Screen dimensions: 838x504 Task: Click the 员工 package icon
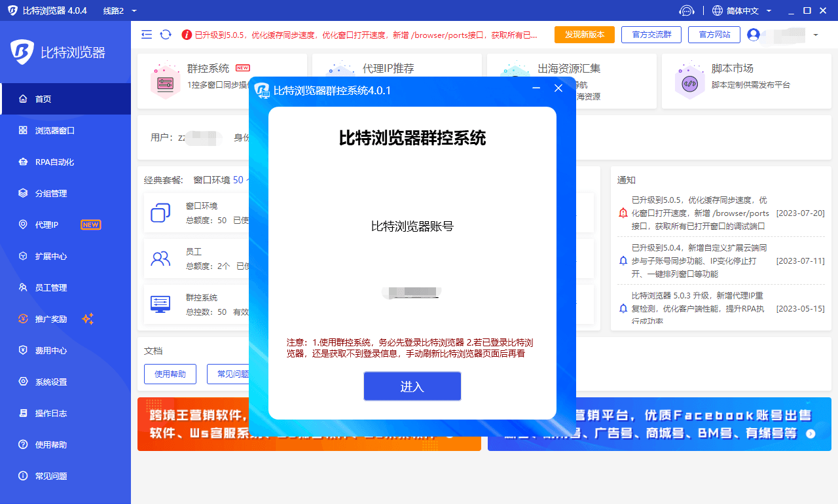pos(160,259)
